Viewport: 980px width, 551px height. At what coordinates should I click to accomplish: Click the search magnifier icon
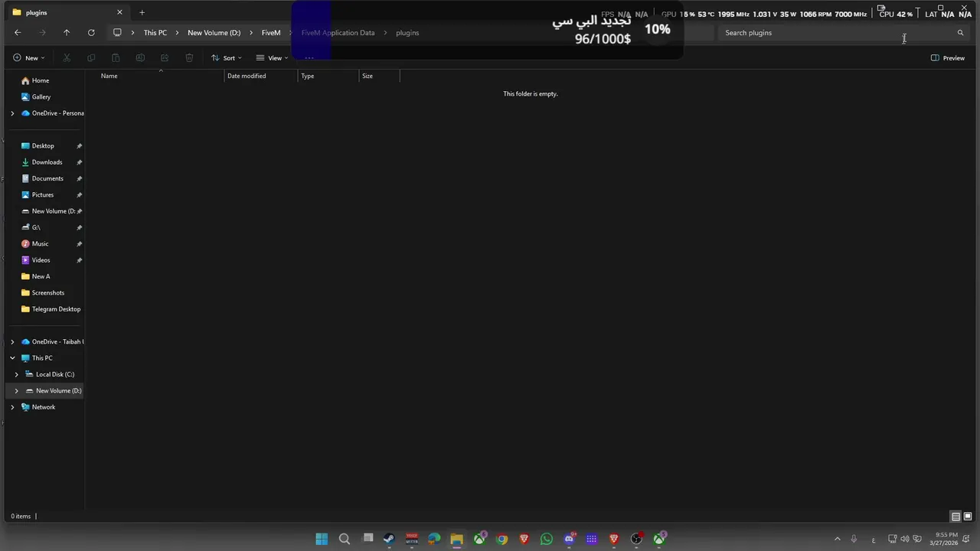[x=960, y=33]
